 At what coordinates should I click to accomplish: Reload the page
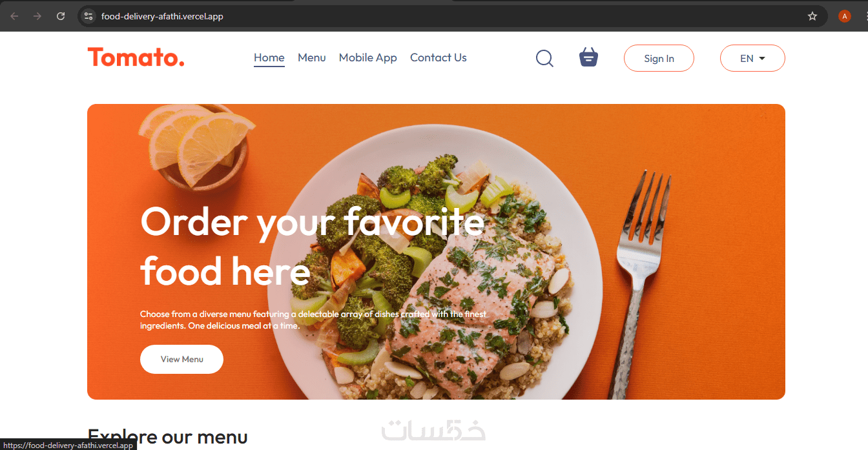[x=61, y=16]
